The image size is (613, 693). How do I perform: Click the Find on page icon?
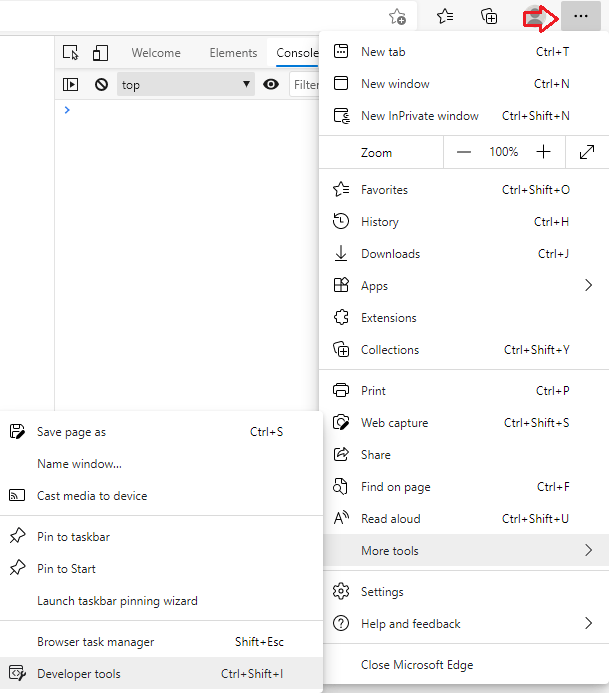point(340,487)
